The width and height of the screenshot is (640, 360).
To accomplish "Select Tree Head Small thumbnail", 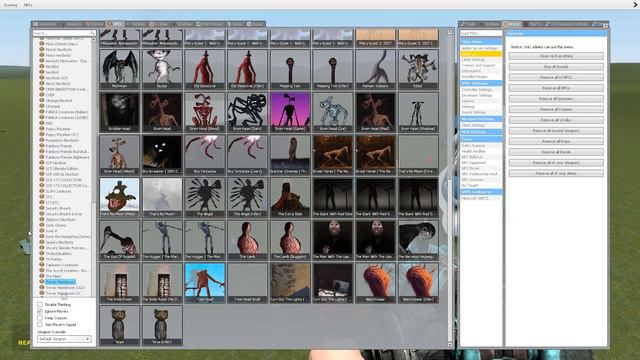I will 247,282.
